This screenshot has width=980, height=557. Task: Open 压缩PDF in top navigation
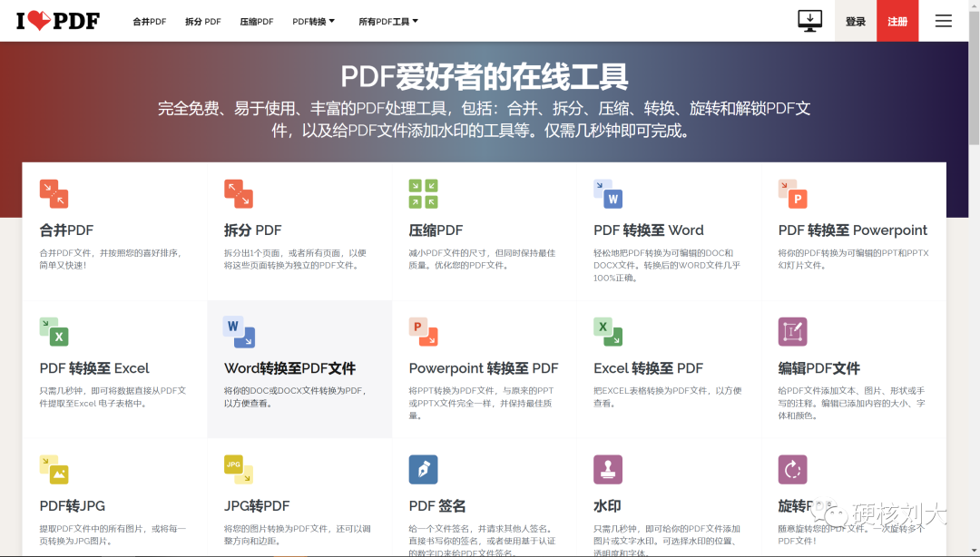[257, 21]
